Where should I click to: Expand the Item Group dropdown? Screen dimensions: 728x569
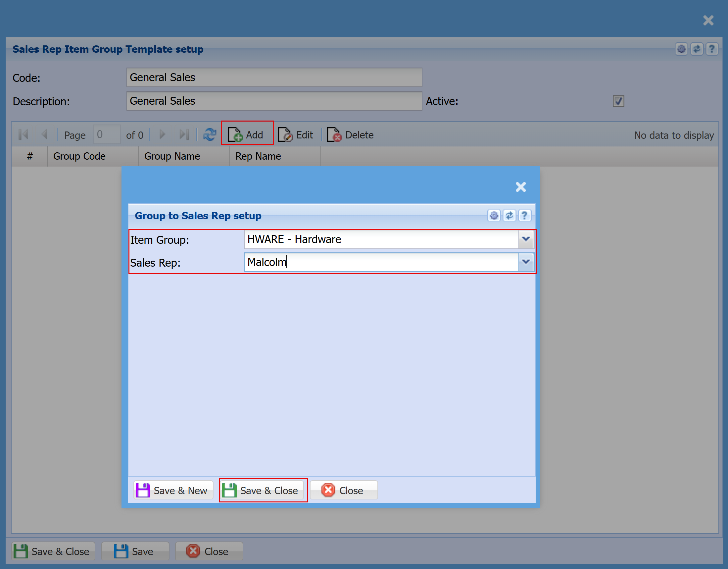click(526, 239)
